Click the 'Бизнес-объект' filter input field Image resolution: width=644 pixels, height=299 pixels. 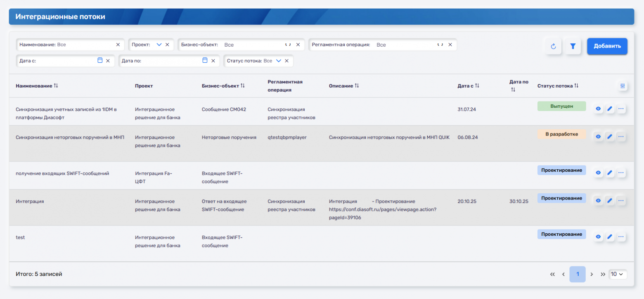(252, 45)
